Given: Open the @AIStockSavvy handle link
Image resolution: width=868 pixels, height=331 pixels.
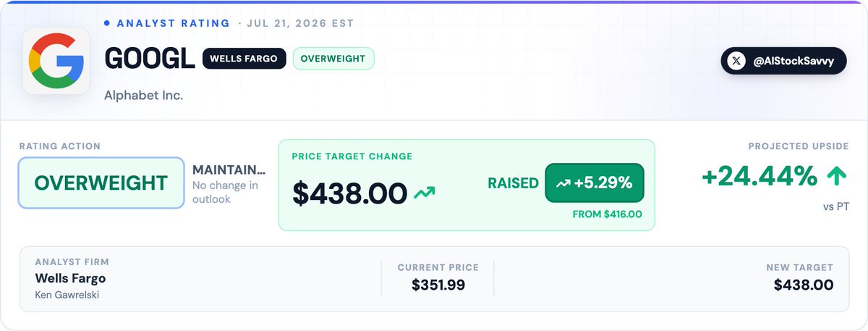Looking at the screenshot, I should click(783, 62).
